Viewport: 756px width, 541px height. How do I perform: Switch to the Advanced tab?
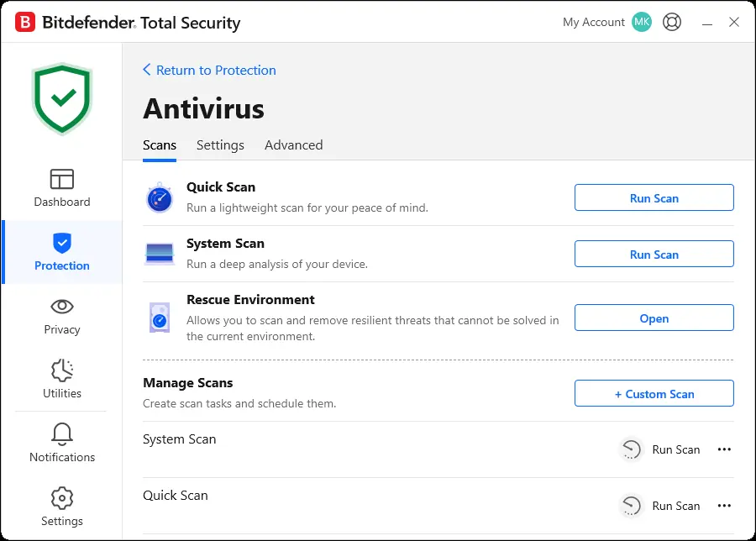pyautogui.click(x=294, y=145)
